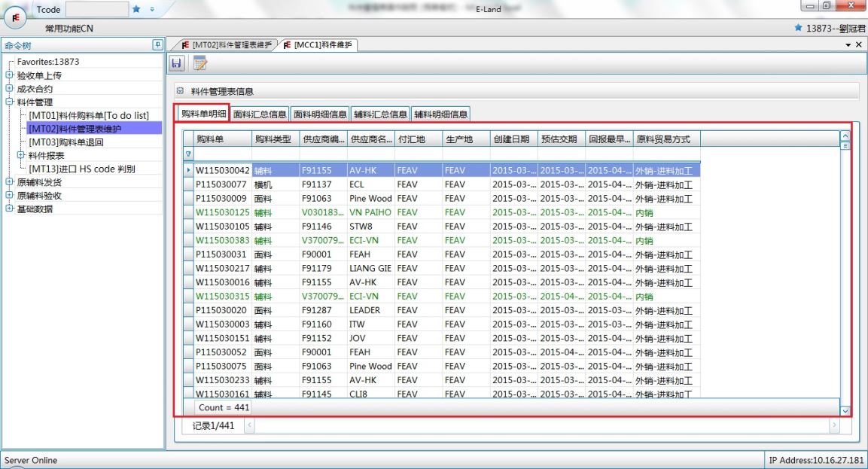Image resolution: width=868 pixels, height=469 pixels.
Task: Pin the 命令树 panel with pushpin icon
Action: (x=157, y=46)
